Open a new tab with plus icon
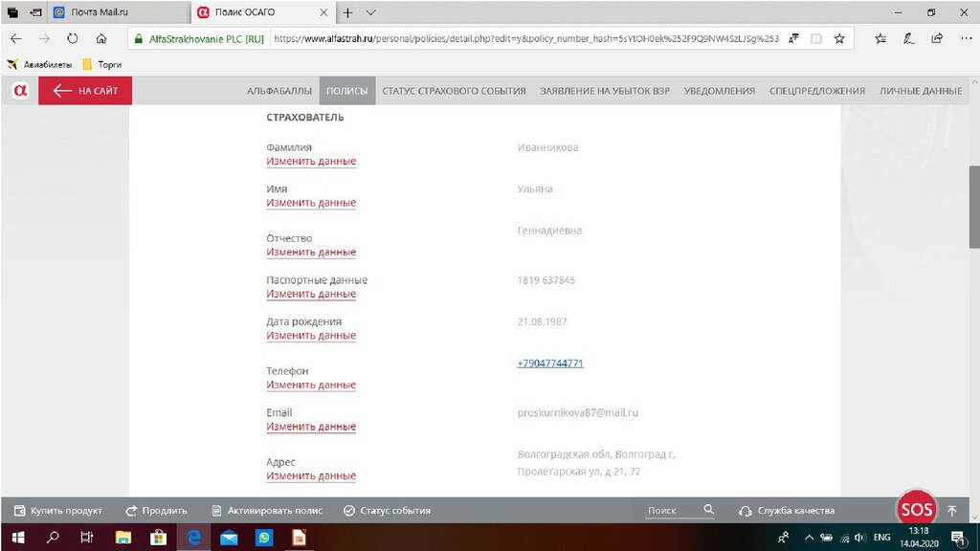The width and height of the screenshot is (980, 551). click(x=348, y=12)
